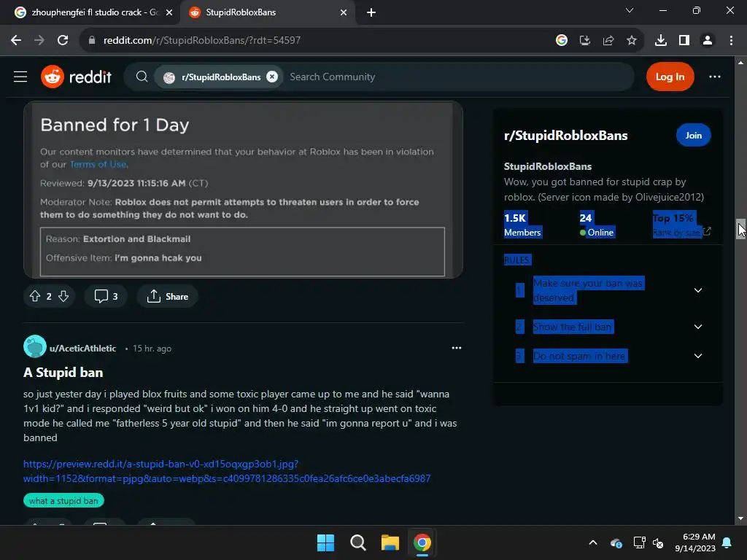Click the Log In button
The image size is (747, 560).
click(670, 77)
